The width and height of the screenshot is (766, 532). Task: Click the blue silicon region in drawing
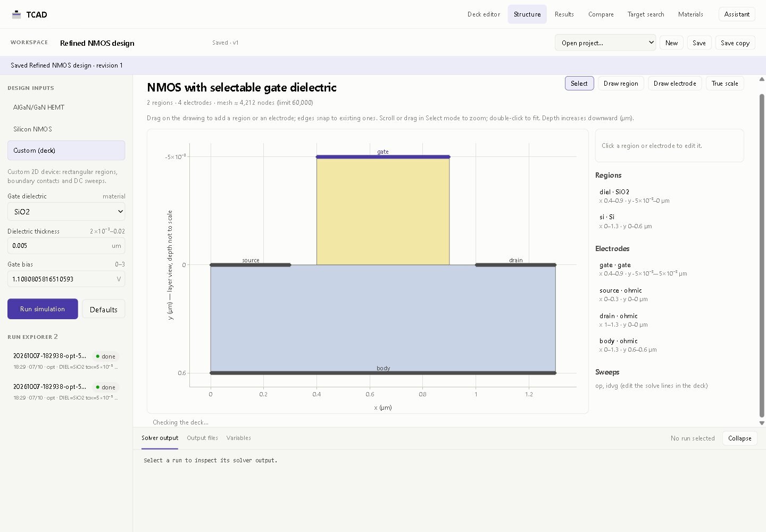[383, 319]
